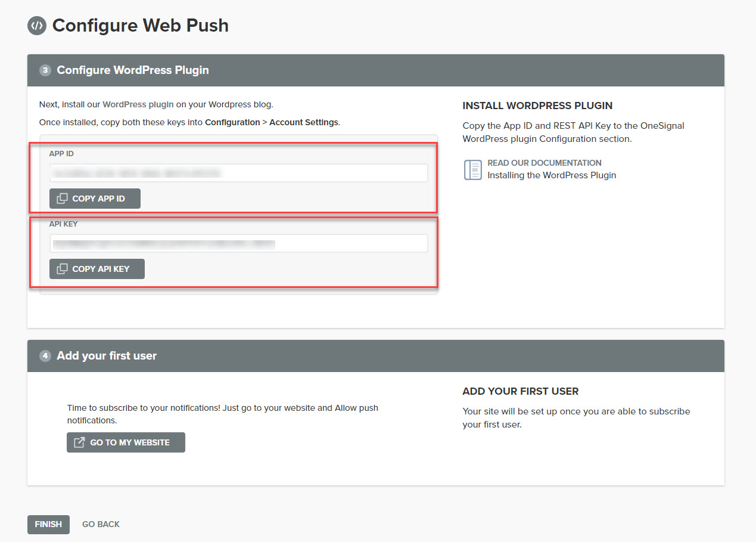Open READ OUR DOCUMENTATION link
The image size is (756, 542).
click(x=545, y=163)
